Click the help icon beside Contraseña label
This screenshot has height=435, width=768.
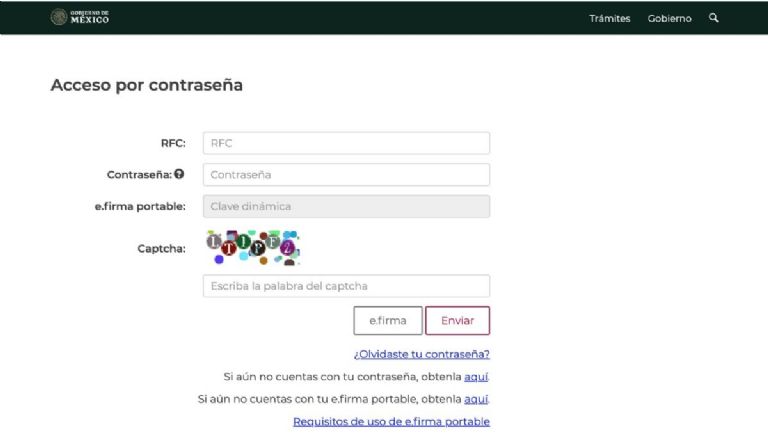tap(179, 174)
